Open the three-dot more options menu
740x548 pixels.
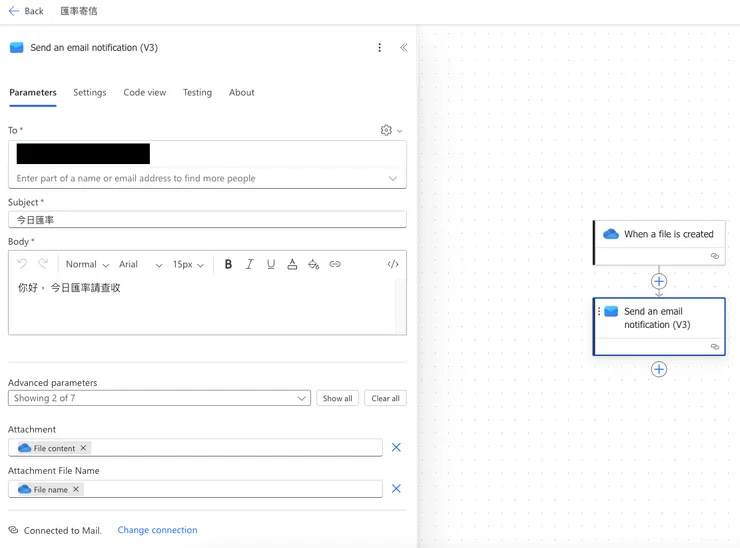[x=379, y=48]
